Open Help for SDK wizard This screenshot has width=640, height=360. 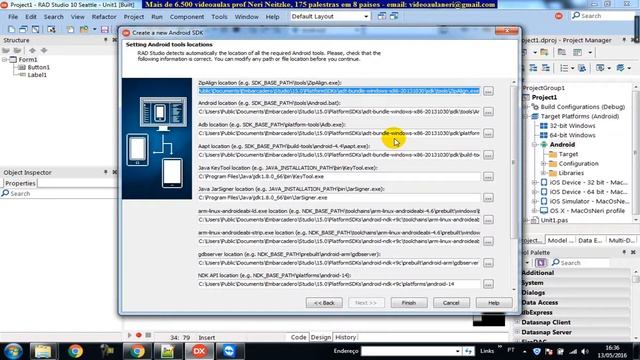493,303
